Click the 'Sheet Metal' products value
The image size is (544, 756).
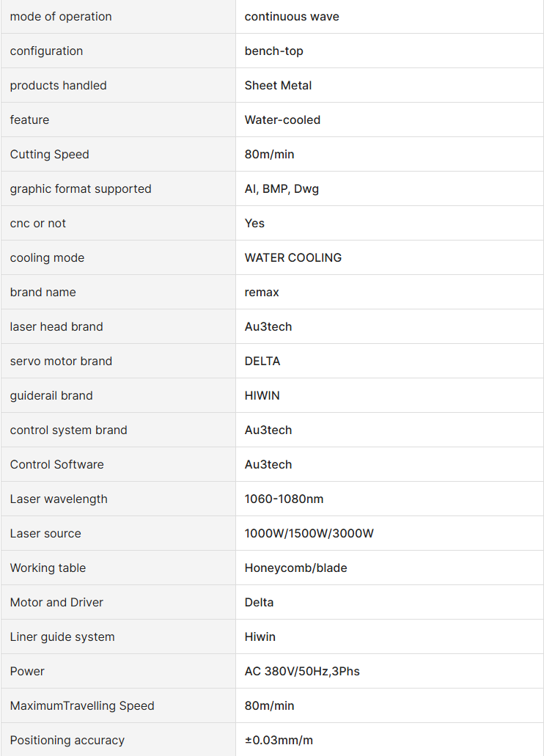(278, 85)
